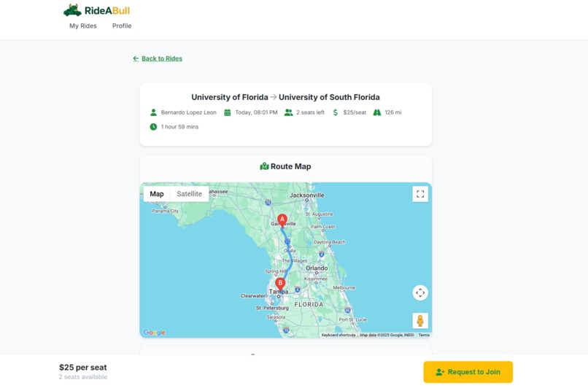Click the 2 seats left text
The width and height of the screenshot is (588, 388).
tap(310, 112)
